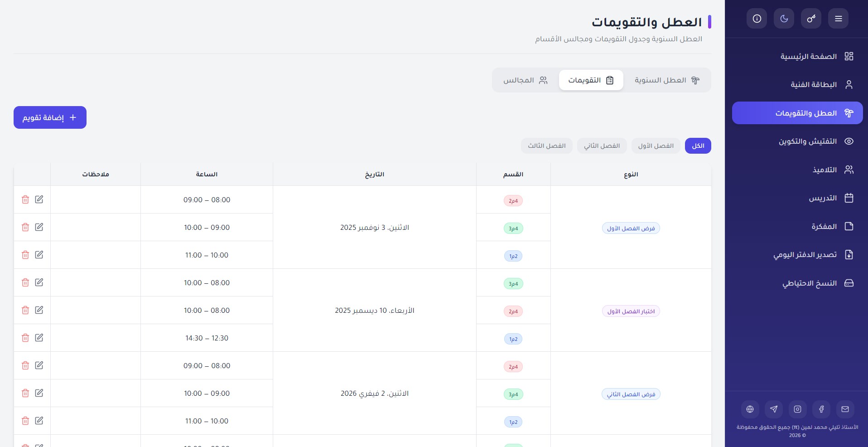Screen dimensions: 868x447
Task: Delete the 2م4 row of اختبار الفصل الأول
Action: click(x=25, y=310)
